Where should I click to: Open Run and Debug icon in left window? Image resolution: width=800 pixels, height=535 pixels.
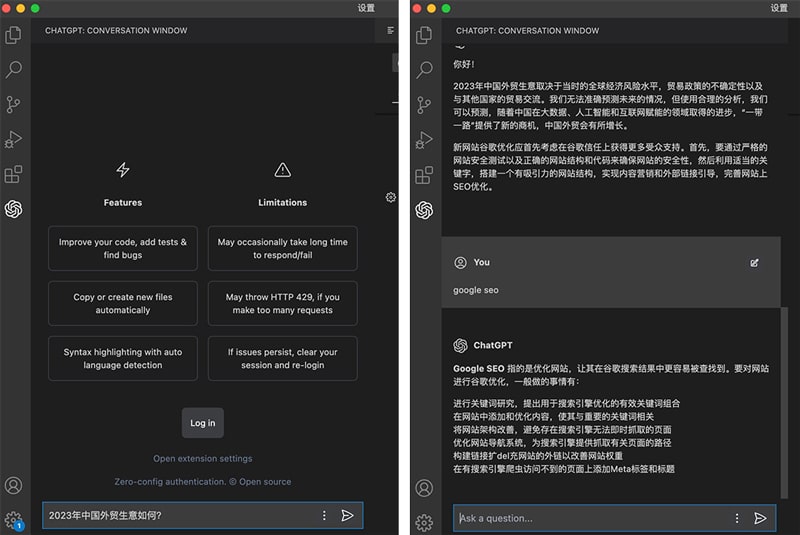pos(14,139)
